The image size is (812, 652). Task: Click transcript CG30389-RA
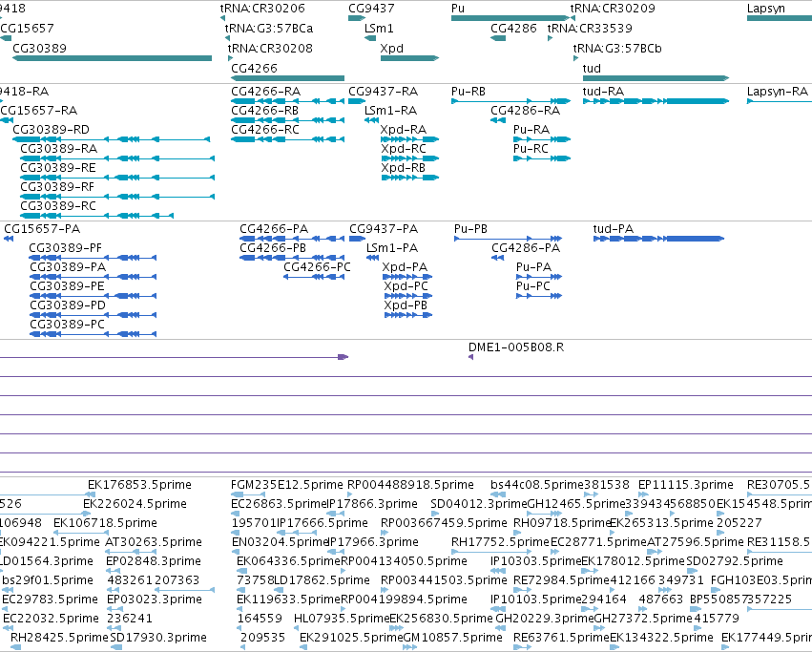coord(59,149)
